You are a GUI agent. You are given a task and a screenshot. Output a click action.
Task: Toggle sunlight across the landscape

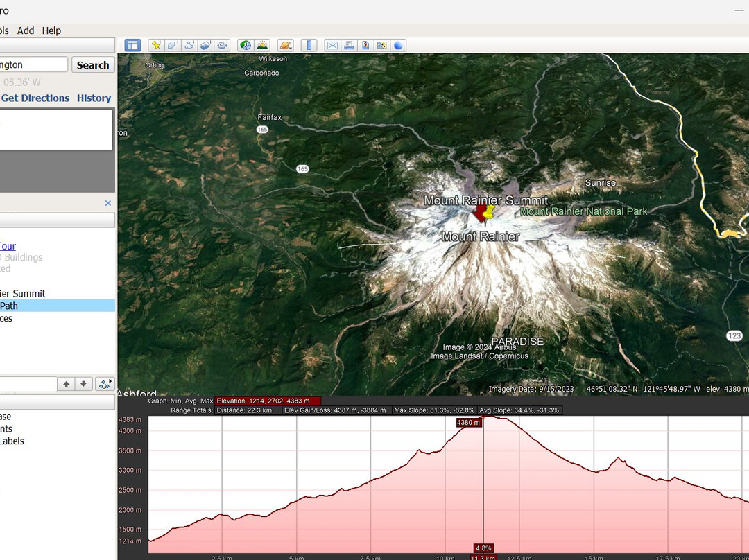(262, 45)
